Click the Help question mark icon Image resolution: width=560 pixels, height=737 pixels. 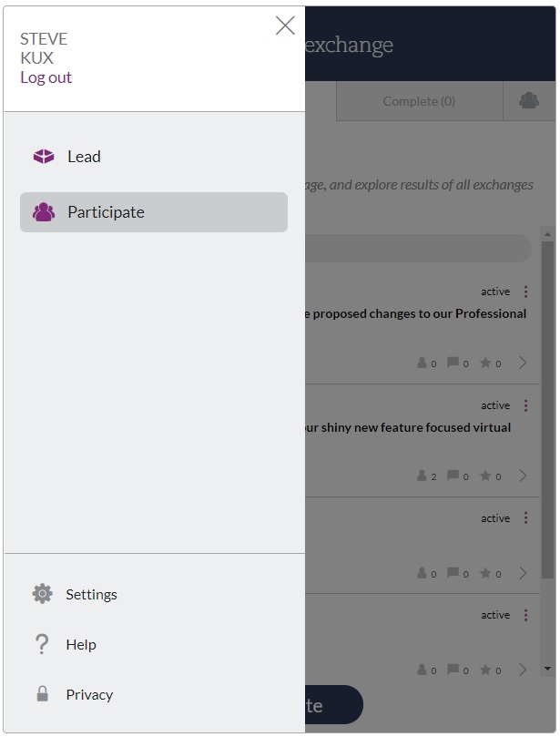[x=42, y=644]
